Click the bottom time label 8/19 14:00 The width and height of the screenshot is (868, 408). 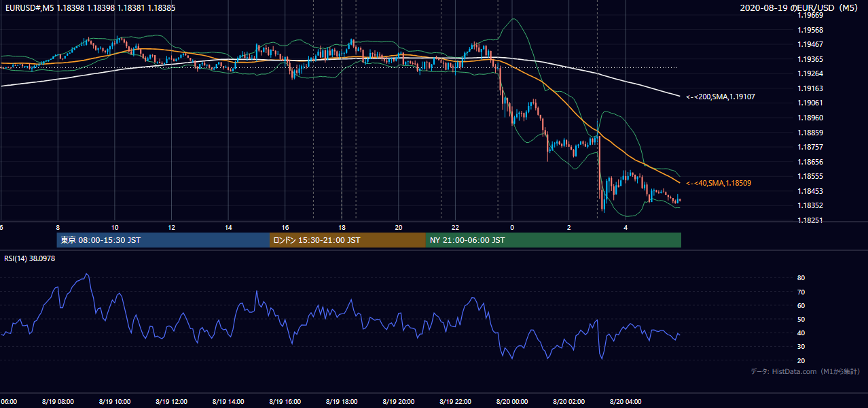pyautogui.click(x=228, y=402)
